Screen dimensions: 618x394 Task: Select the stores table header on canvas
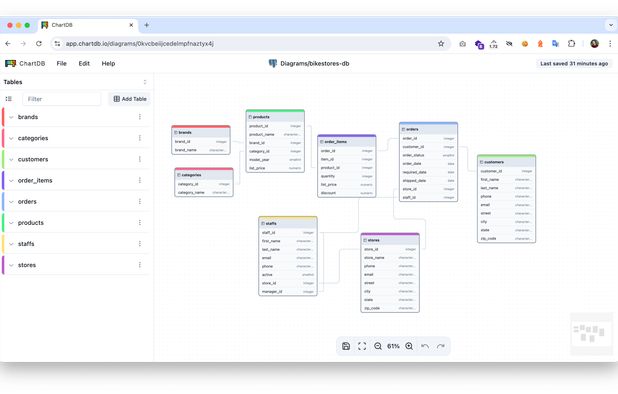pos(390,240)
